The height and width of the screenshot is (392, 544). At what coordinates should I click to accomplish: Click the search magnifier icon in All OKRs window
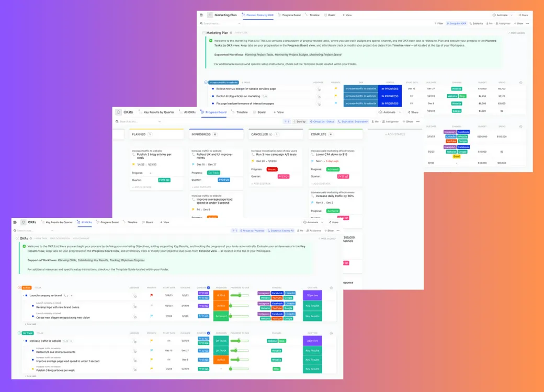[15, 230]
